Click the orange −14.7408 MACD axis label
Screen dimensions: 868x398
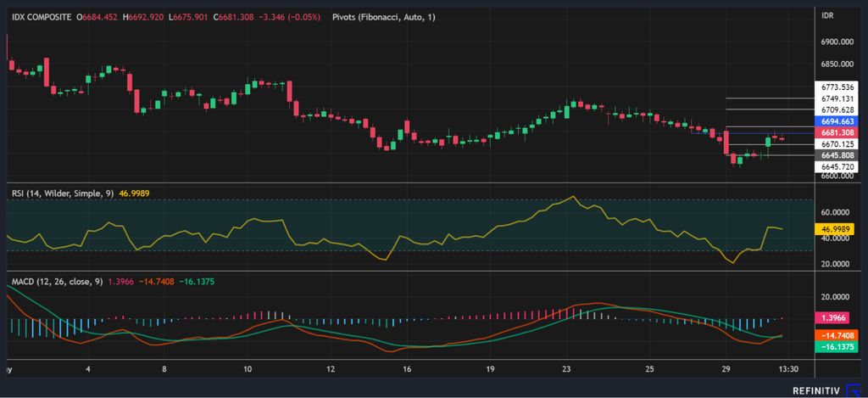pyautogui.click(x=837, y=336)
